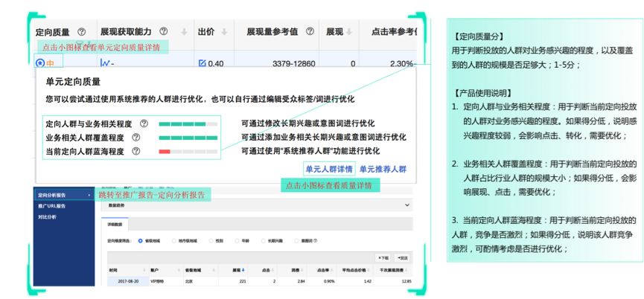The width and height of the screenshot is (644, 299).
Task: Sort the report by 消费 arrow
Action: tap(302, 270)
